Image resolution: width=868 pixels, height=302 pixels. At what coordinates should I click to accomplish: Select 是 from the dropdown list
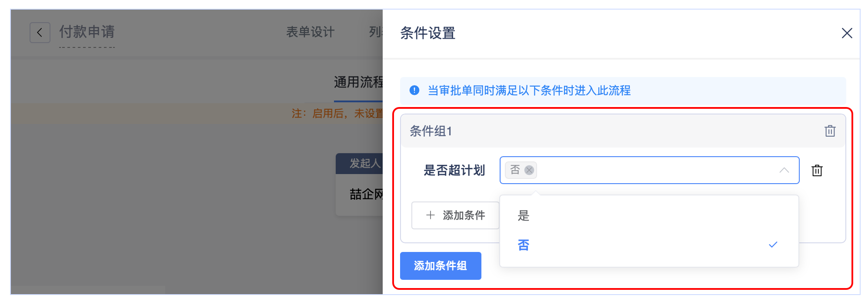pyautogui.click(x=524, y=216)
